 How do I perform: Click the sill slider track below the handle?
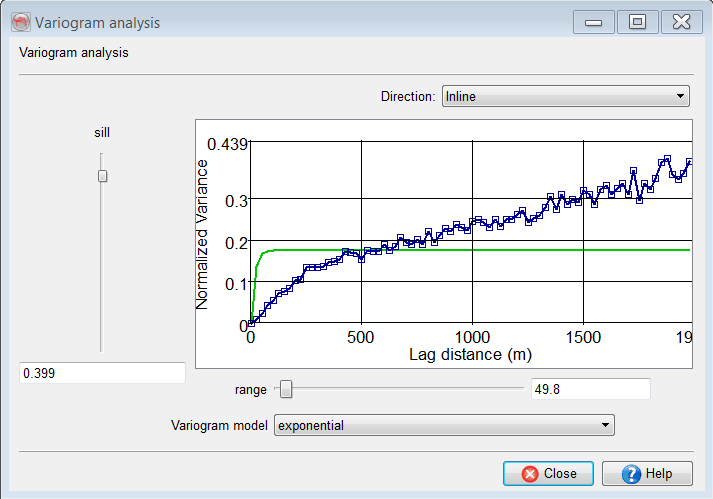click(x=101, y=270)
